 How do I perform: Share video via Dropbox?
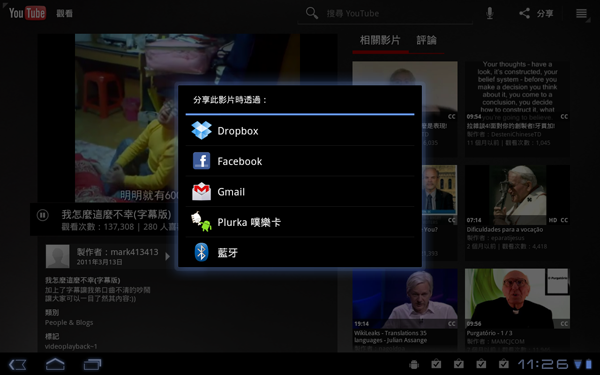300,130
